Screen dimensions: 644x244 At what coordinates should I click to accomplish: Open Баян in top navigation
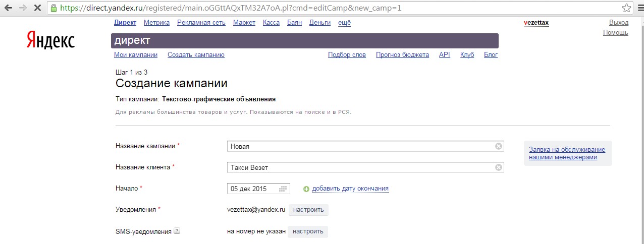(294, 23)
